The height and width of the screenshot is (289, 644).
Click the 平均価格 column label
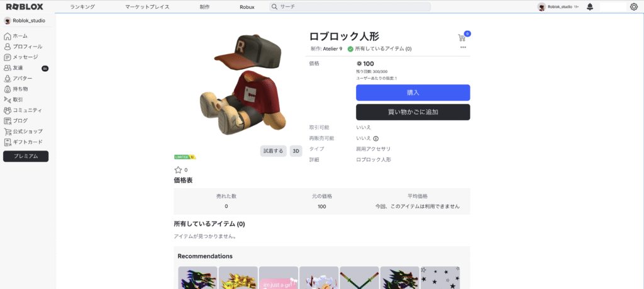click(x=418, y=196)
